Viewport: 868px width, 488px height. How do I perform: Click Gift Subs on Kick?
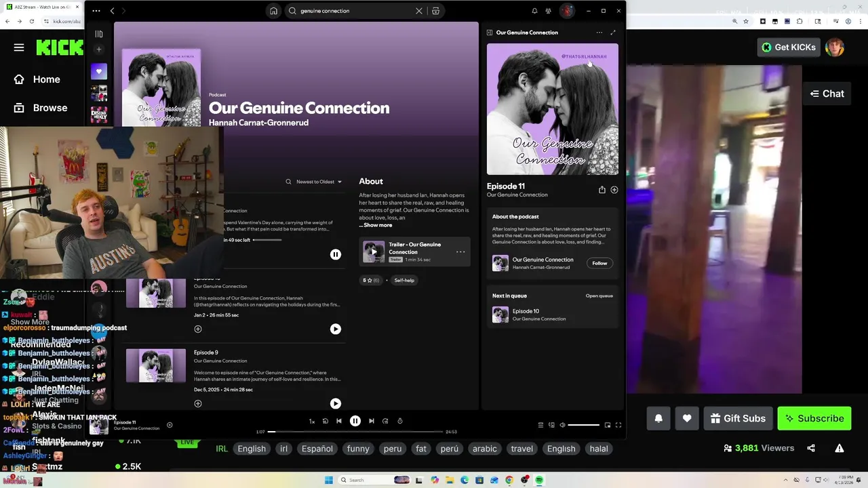738,418
